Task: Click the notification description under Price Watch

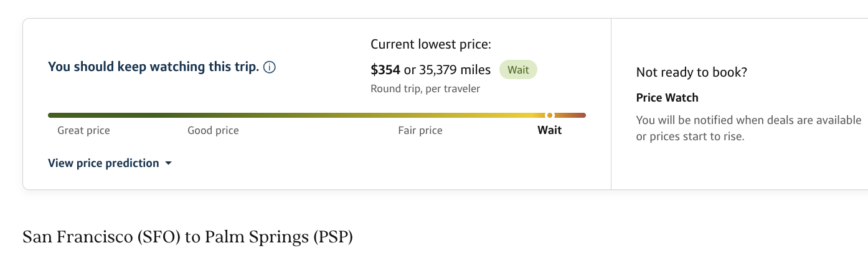Action: 748,128
